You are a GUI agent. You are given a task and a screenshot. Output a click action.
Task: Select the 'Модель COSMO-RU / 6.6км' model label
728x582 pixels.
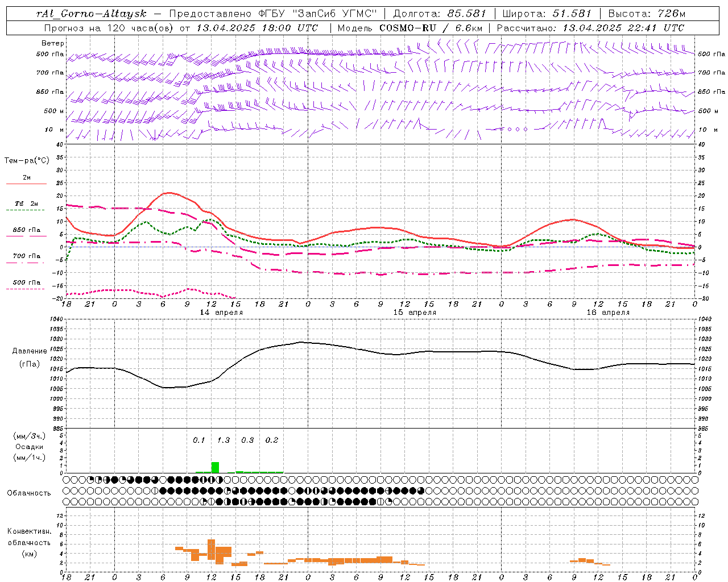pyautogui.click(x=410, y=28)
